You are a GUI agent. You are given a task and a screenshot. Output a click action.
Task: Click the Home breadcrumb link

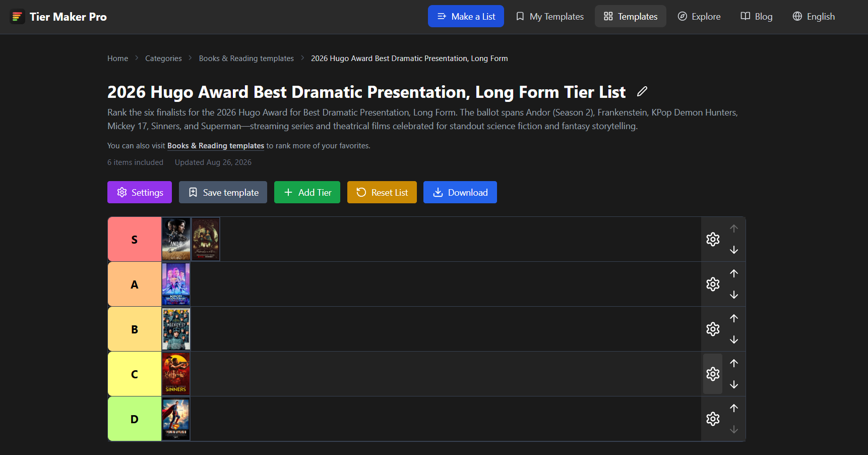[x=117, y=59]
